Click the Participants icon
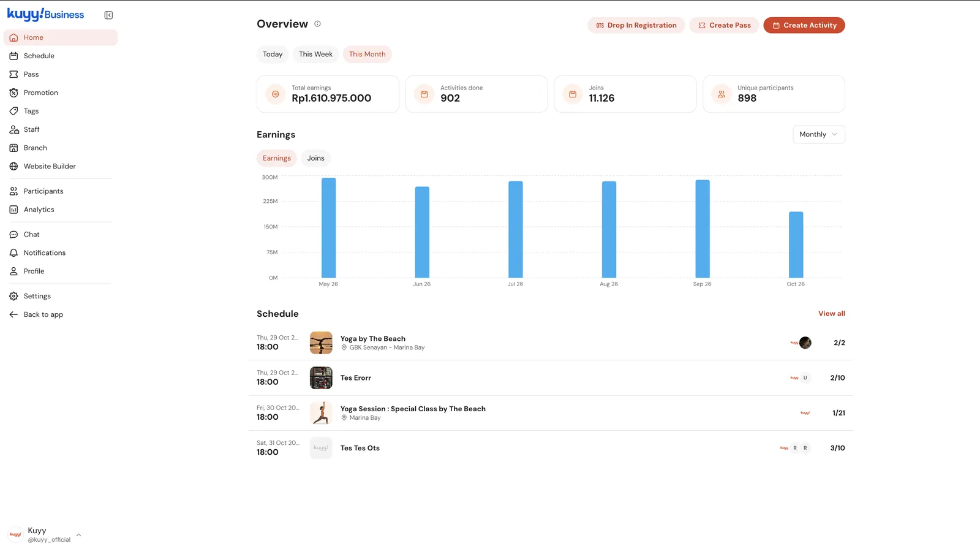Viewport: 980px width, 554px height. coord(13,191)
